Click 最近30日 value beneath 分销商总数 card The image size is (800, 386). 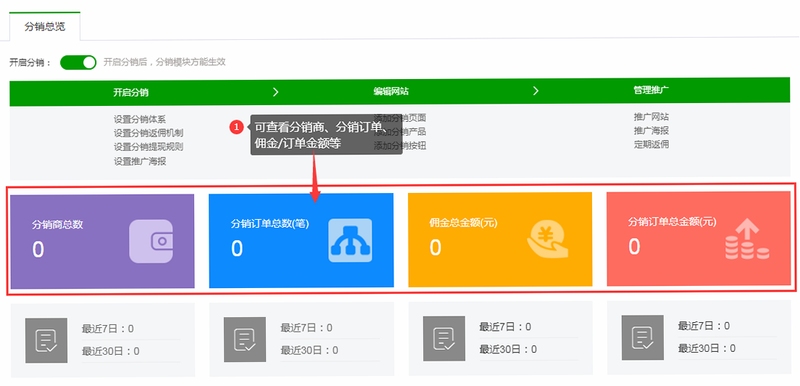pos(110,351)
